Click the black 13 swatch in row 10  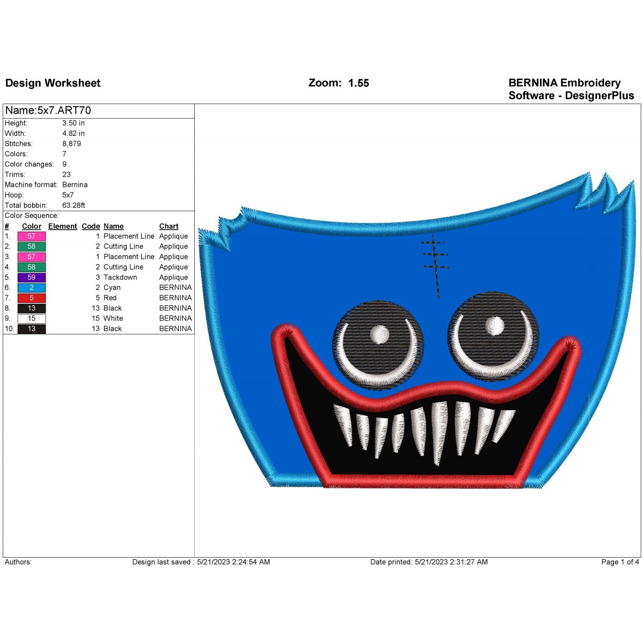pos(32,328)
